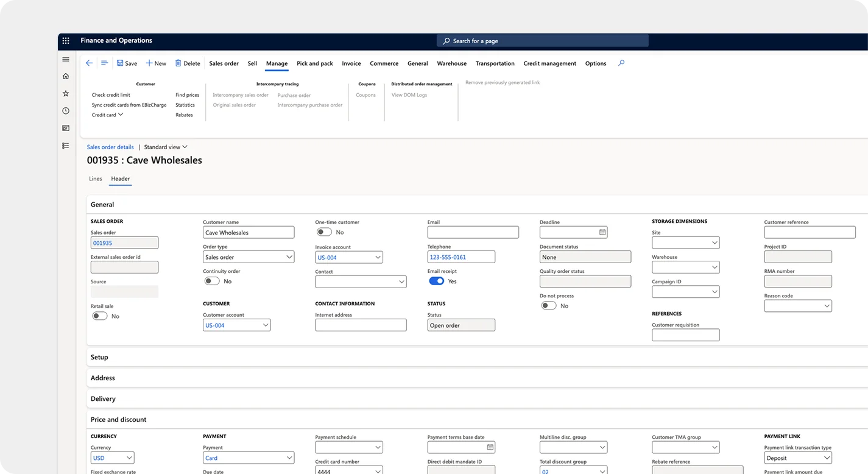
Task: Expand the Address section
Action: [x=478, y=378]
